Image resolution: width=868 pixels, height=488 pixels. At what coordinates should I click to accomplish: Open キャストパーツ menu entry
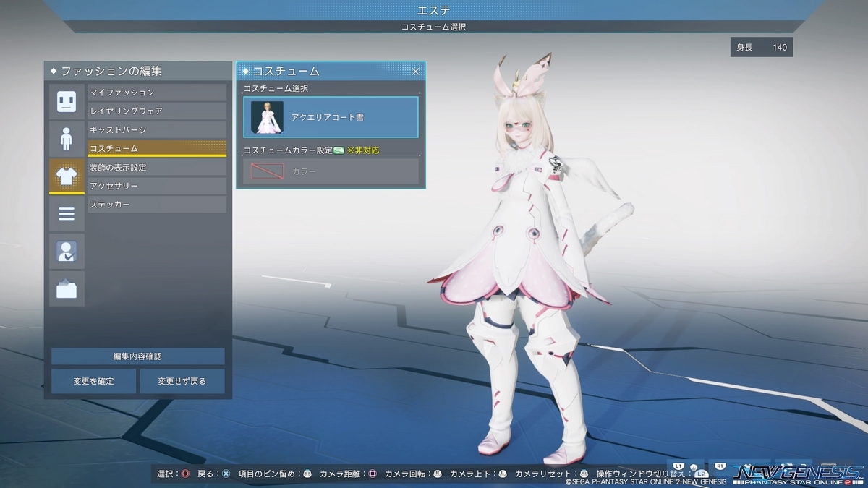[157, 130]
